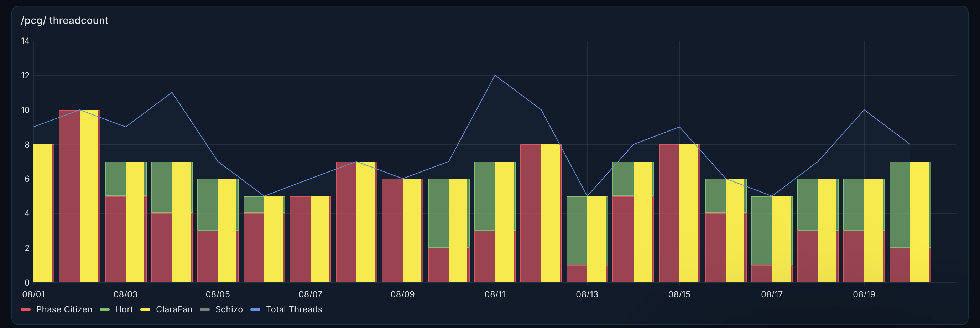Isolate the ClaraFan series via its label
This screenshot has width=980, height=328.
point(174,309)
